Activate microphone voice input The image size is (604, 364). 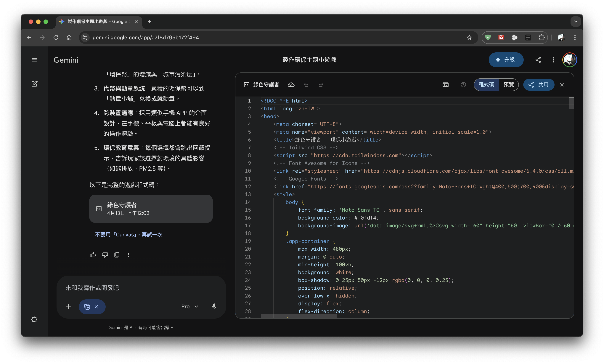214,306
